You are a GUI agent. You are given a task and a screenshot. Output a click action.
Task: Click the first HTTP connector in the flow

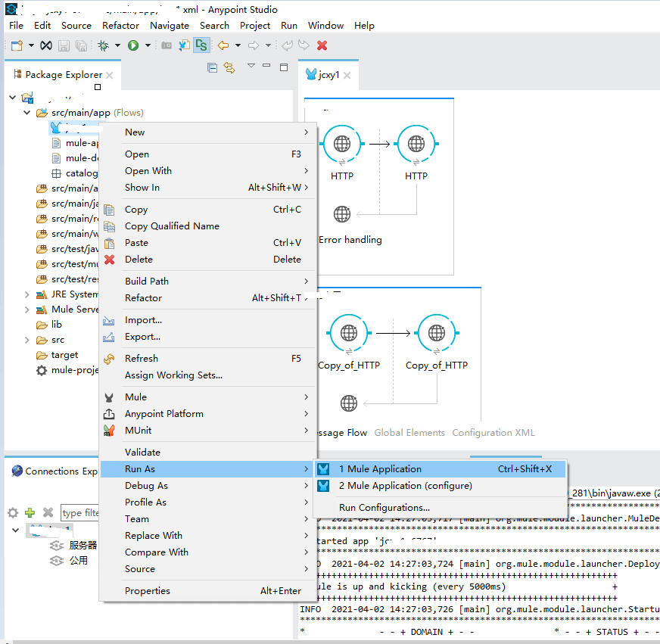[342, 144]
